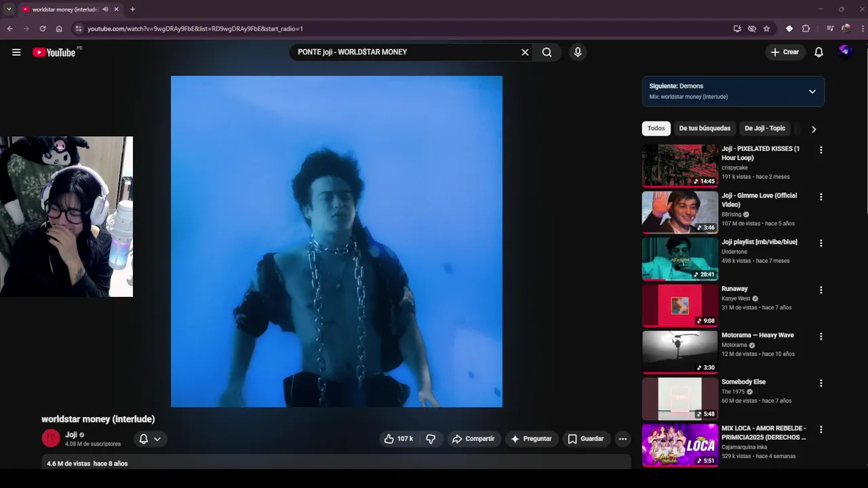Open options for Runaway video
The image size is (868, 488).
821,289
